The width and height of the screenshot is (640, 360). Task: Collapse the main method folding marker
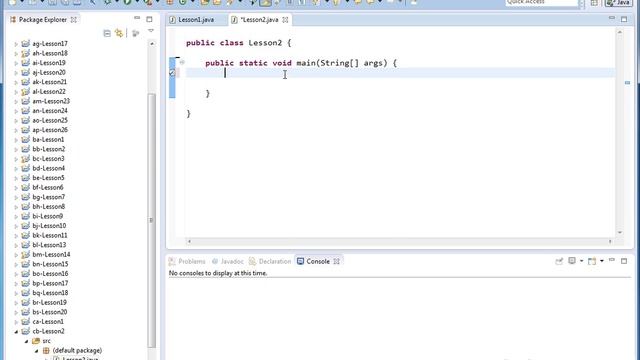182,62
